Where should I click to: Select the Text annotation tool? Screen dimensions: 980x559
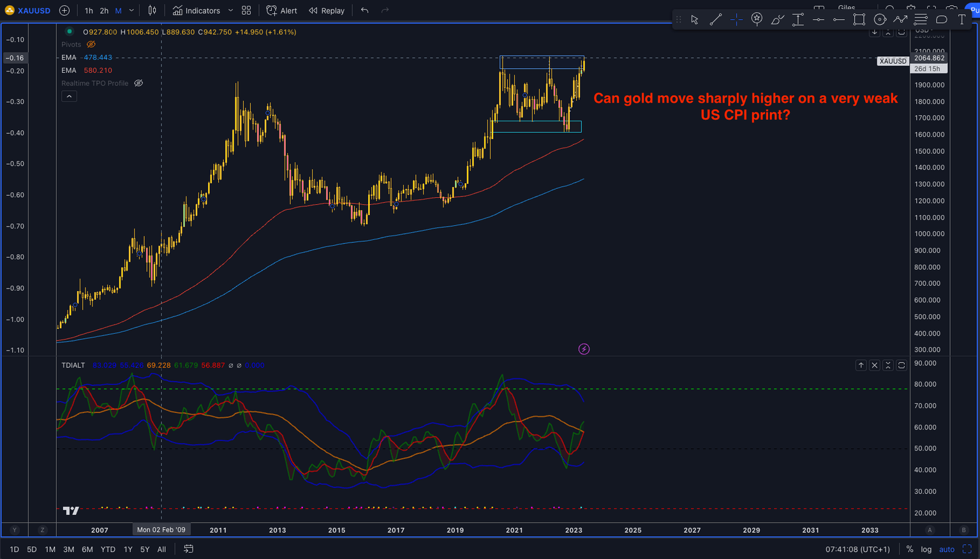click(x=961, y=19)
